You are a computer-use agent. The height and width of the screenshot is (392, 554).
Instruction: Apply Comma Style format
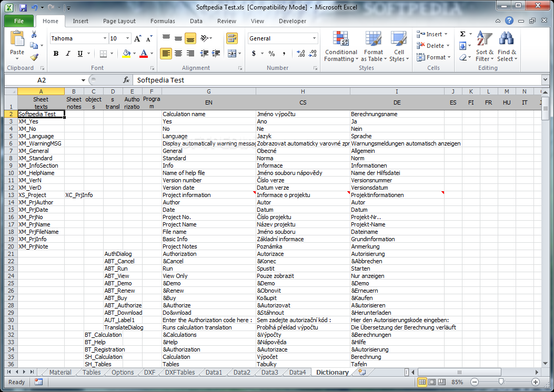(x=284, y=54)
